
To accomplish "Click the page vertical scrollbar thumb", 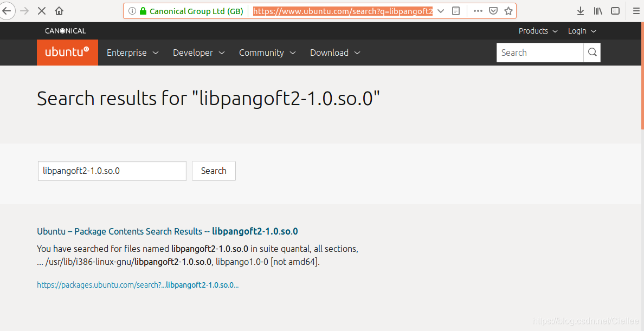I will 642,76.
